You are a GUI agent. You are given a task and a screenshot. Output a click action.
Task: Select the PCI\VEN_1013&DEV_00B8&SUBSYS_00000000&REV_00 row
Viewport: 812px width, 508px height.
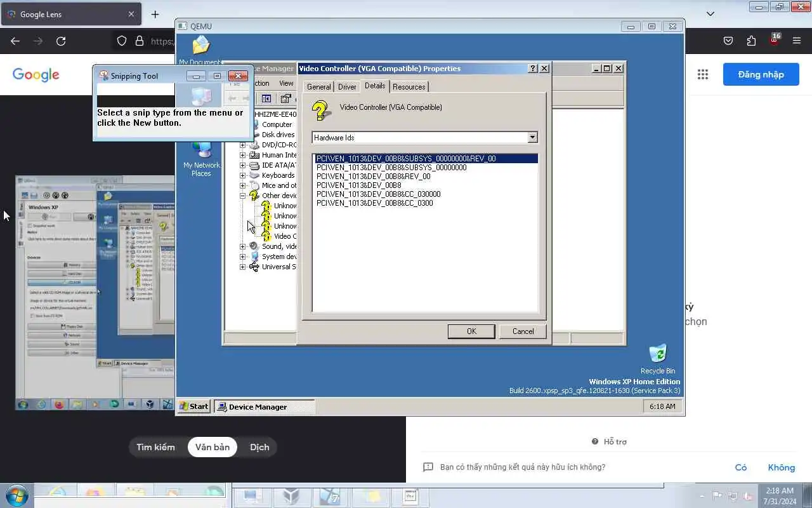coord(426,159)
